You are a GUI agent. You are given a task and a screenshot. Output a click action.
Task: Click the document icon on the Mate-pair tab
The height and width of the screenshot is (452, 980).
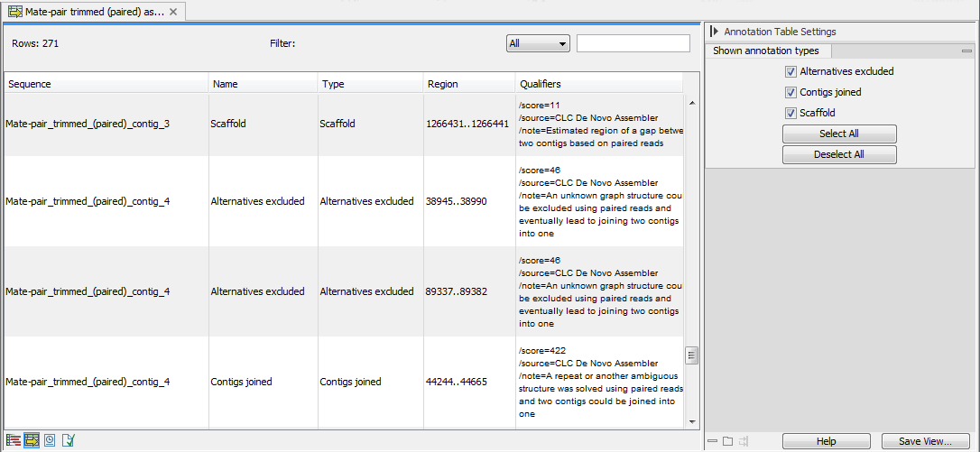(x=15, y=12)
